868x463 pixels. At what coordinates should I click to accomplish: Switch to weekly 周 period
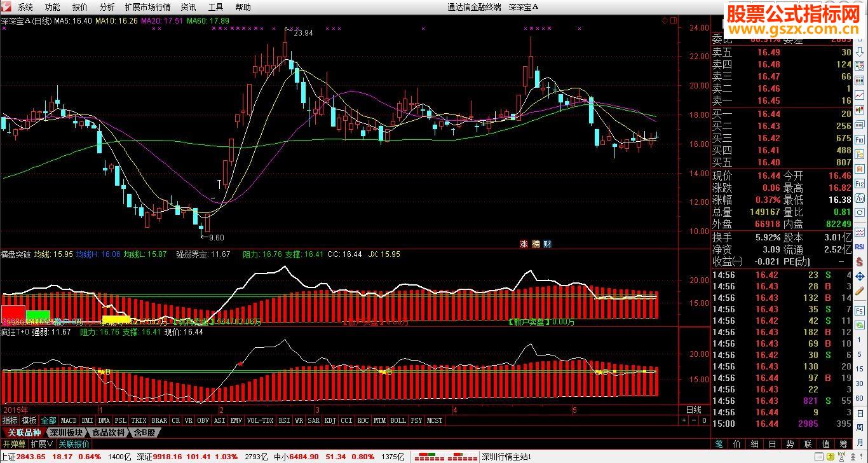[x=859, y=428]
